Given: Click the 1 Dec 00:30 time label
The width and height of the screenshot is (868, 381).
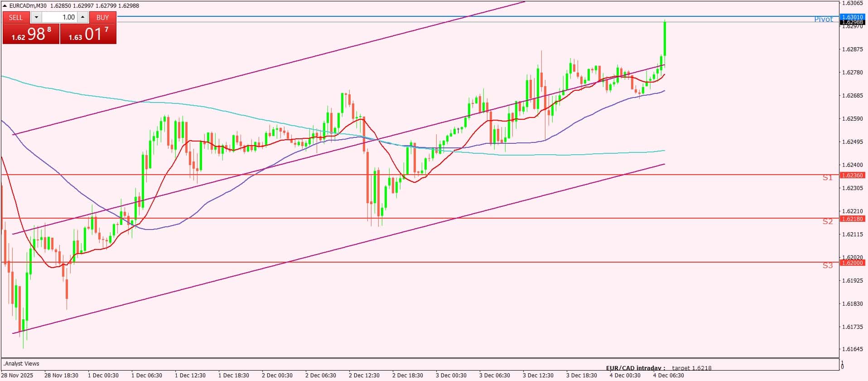Looking at the screenshot, I should 103,375.
